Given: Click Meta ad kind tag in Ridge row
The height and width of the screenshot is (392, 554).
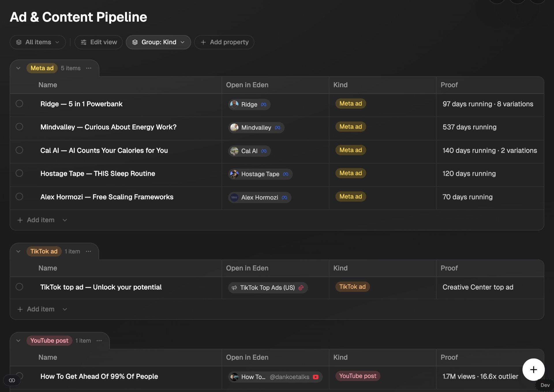Looking at the screenshot, I should [x=351, y=104].
